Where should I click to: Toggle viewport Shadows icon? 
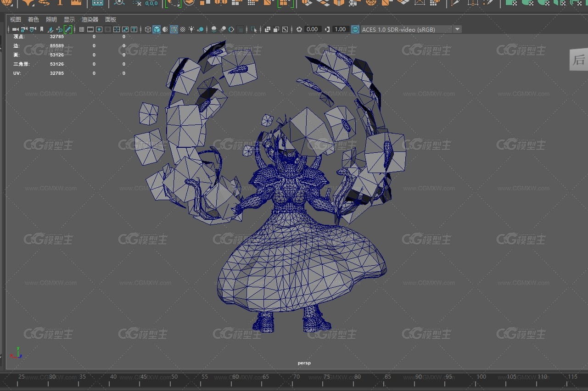[x=200, y=29]
